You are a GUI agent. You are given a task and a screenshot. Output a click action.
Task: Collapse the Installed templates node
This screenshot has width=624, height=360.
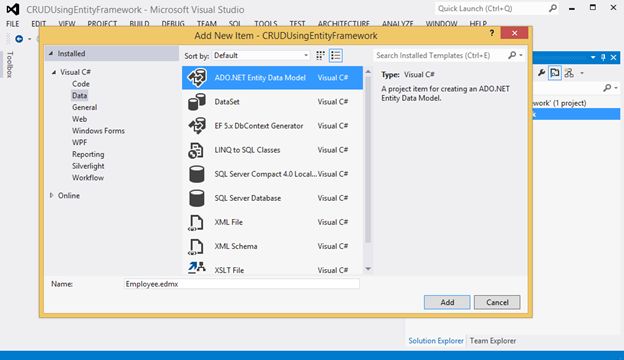point(51,53)
